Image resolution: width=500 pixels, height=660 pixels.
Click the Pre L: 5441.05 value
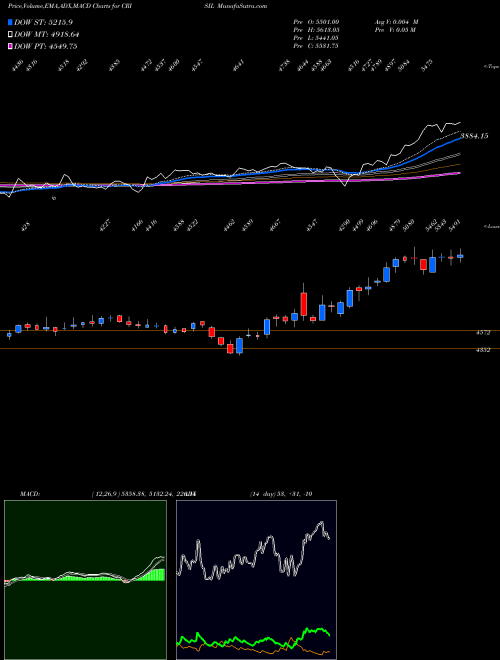pyautogui.click(x=316, y=38)
